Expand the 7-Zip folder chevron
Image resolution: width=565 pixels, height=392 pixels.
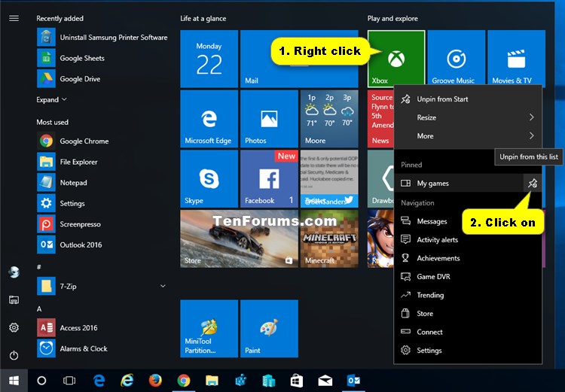(x=163, y=286)
